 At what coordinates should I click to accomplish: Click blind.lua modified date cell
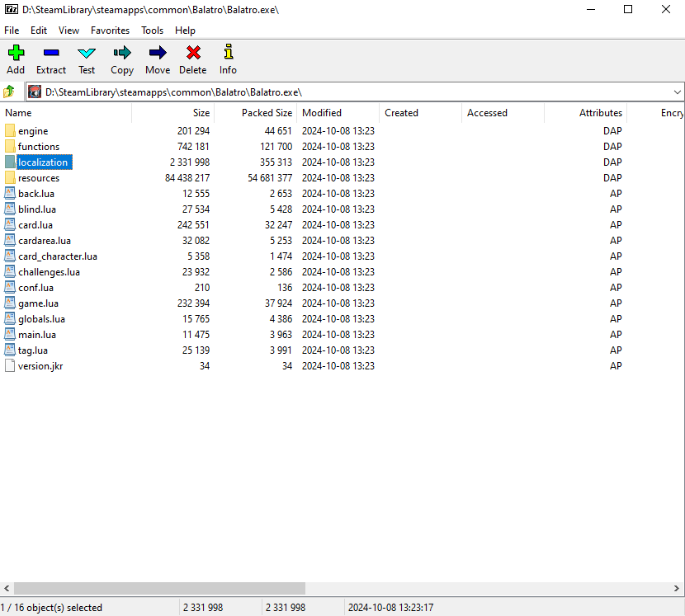tap(338, 209)
